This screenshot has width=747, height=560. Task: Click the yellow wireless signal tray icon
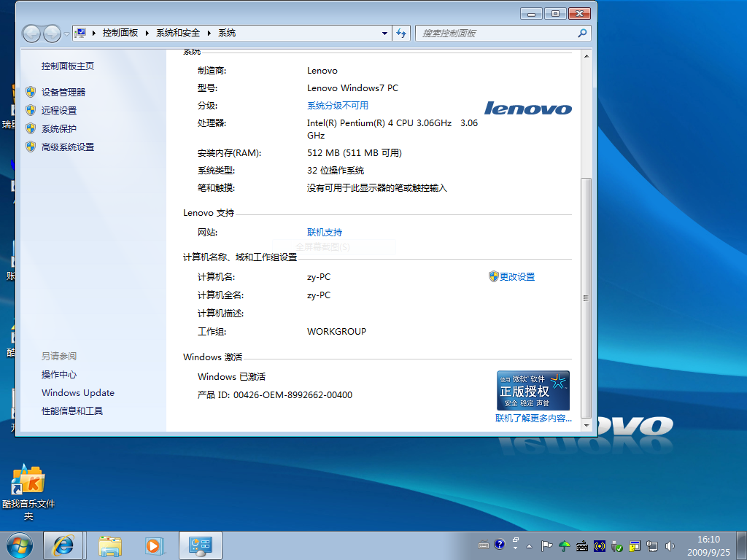600,545
